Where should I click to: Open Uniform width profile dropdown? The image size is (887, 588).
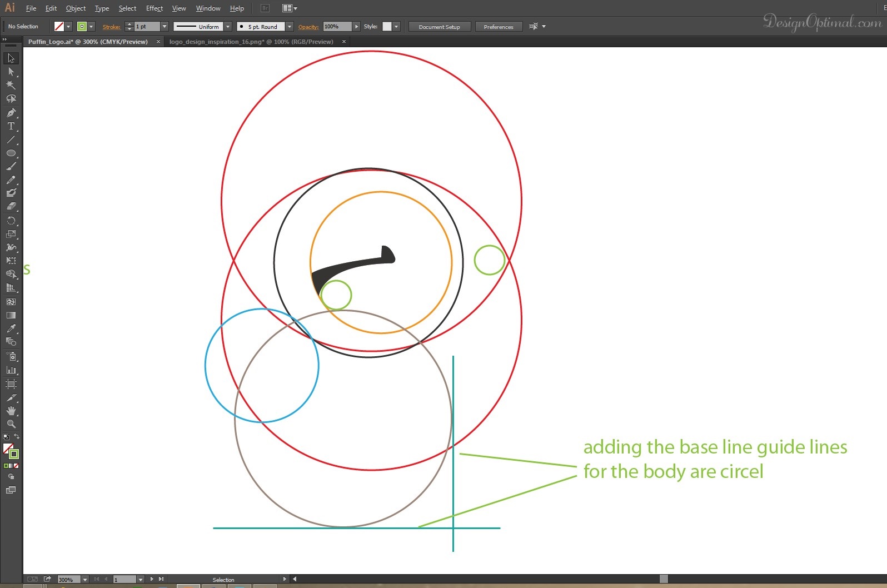pyautogui.click(x=228, y=27)
